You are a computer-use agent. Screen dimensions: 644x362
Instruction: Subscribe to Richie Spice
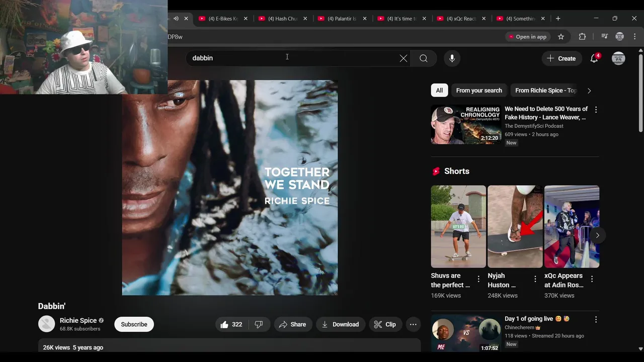click(134, 324)
